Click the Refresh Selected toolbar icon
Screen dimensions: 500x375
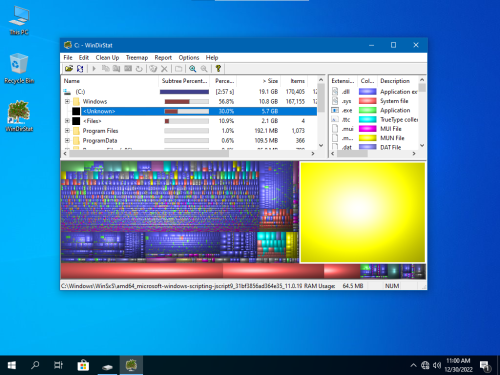click(139, 69)
